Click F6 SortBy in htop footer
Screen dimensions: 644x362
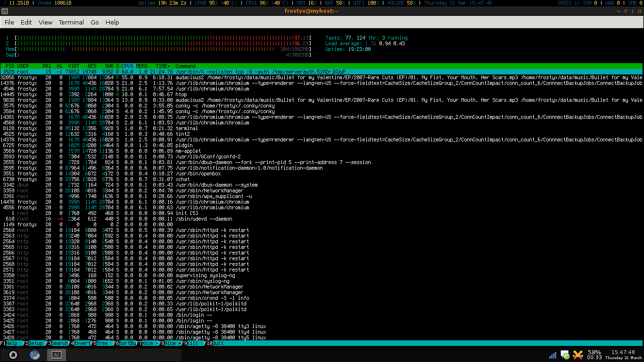(124, 343)
